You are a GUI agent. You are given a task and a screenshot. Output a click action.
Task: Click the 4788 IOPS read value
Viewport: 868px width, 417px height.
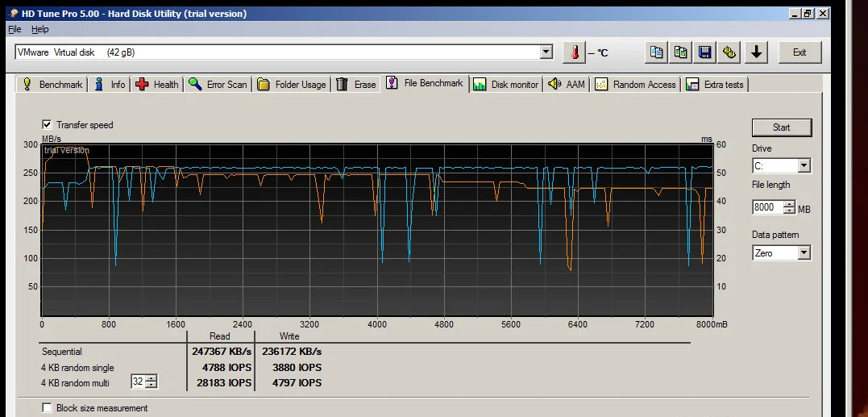pos(227,367)
